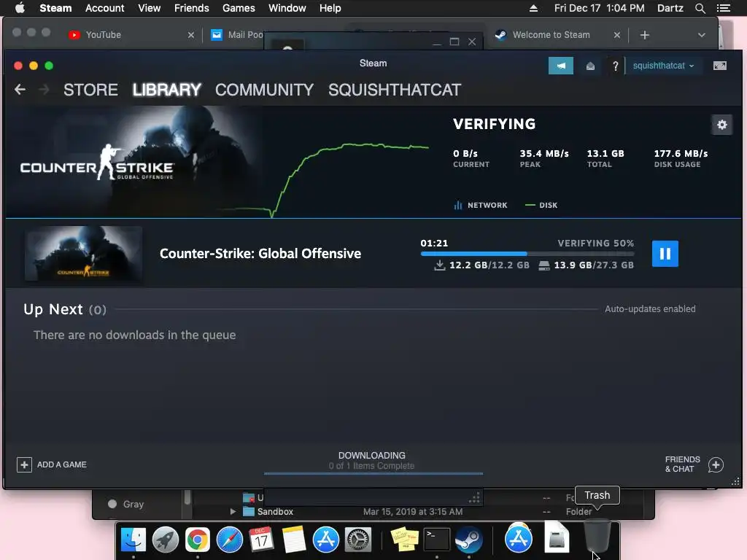The height and width of the screenshot is (560, 747).
Task: Open the Apple menu
Action: (20, 8)
